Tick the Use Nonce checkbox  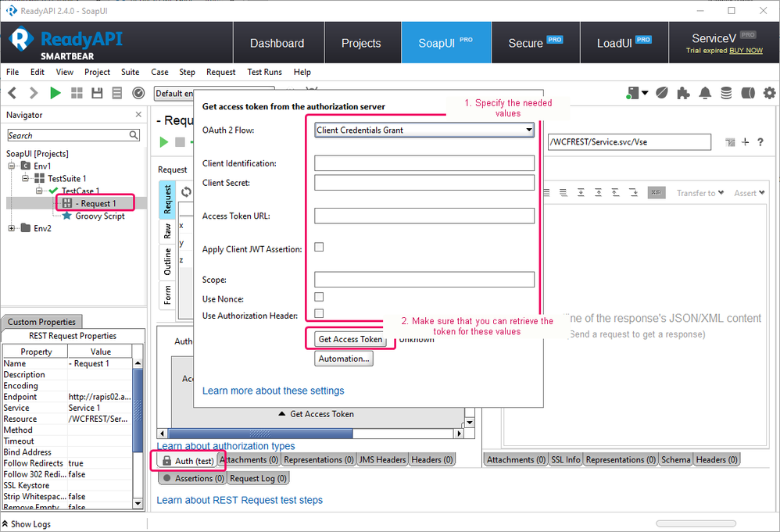click(319, 298)
